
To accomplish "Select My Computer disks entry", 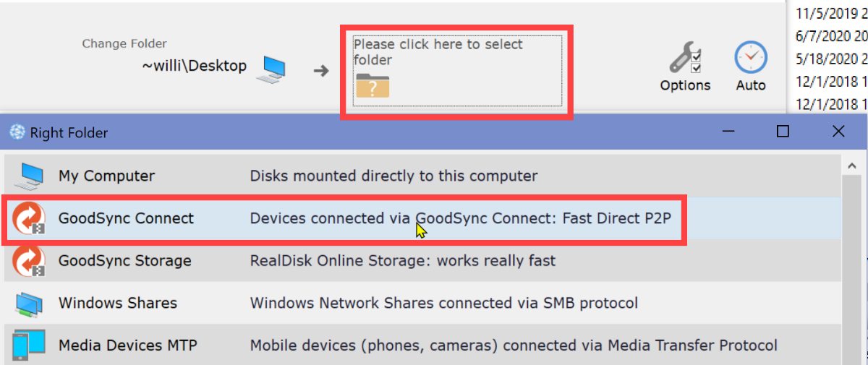I will [422, 176].
